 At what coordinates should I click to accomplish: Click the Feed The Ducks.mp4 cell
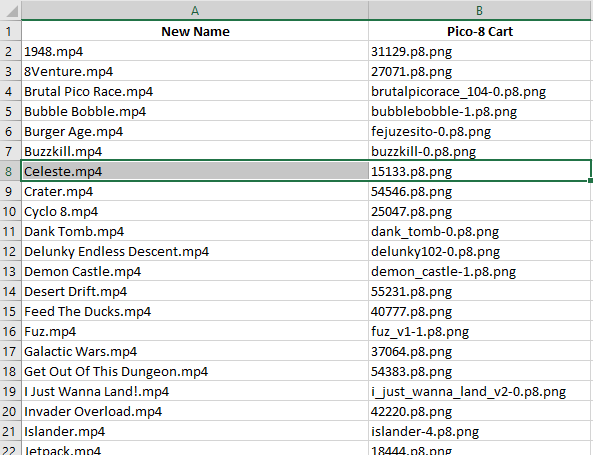195,312
